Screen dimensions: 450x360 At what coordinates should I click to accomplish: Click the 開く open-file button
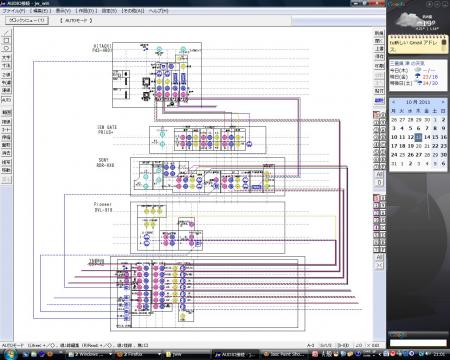(x=379, y=41)
